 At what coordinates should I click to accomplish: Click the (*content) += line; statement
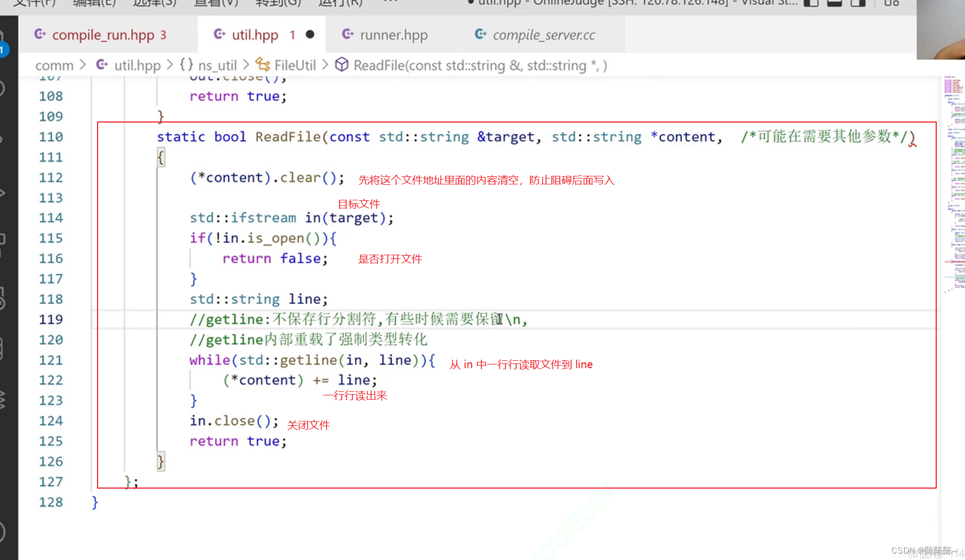click(x=300, y=380)
